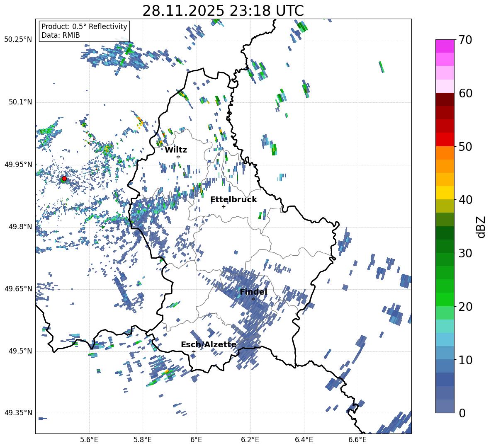Select the Findel city label
Viewport: 491px width, 448px height.
253,292
